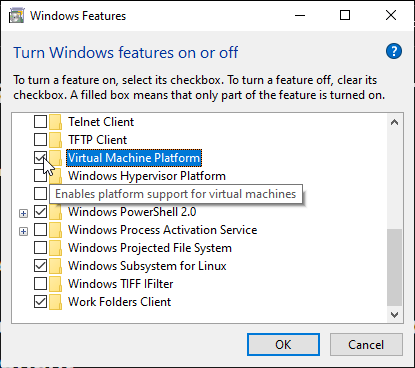
Task: Confirm changes with the OK button
Action: coord(283,345)
